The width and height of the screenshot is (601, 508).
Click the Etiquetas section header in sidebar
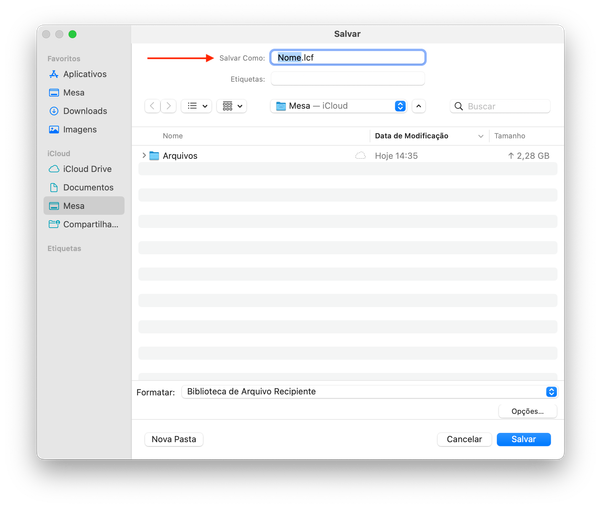coord(64,248)
